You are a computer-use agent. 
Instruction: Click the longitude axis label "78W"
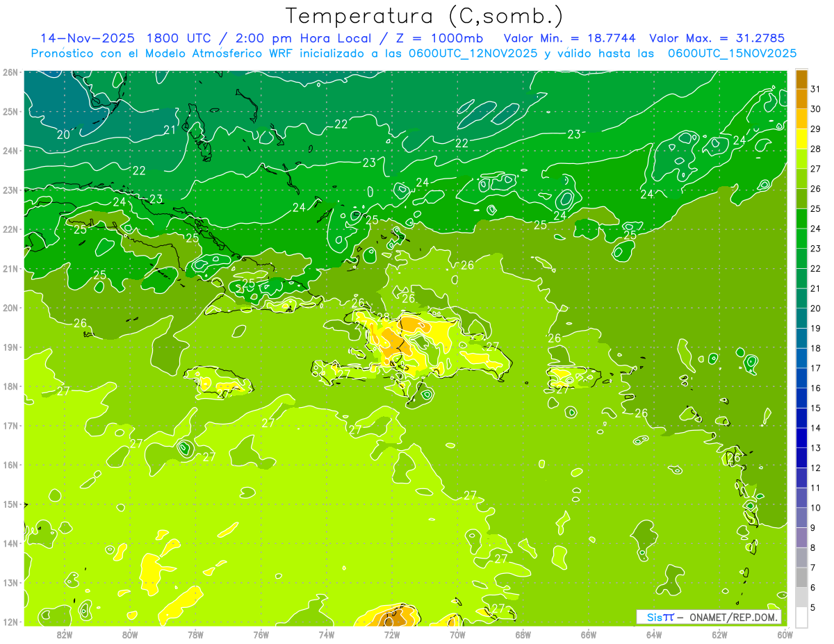tap(195, 634)
